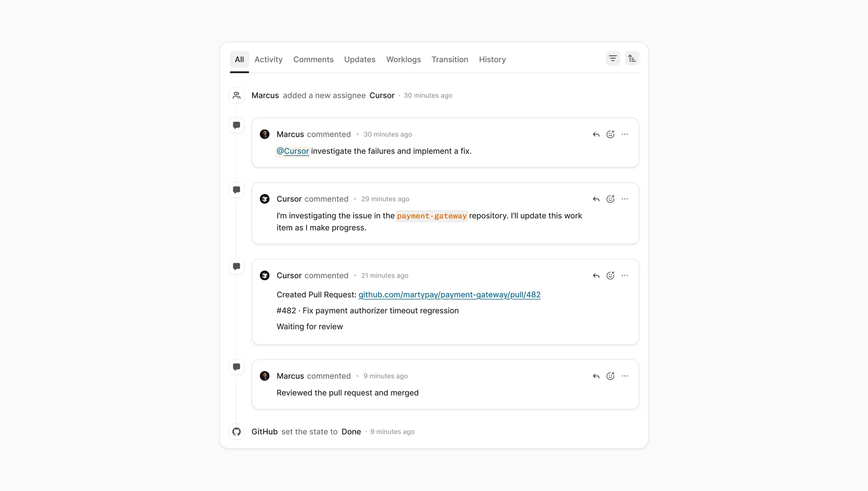Click 'Reviewed the pull request and merged' text
This screenshot has width=868, height=491.
tap(348, 393)
